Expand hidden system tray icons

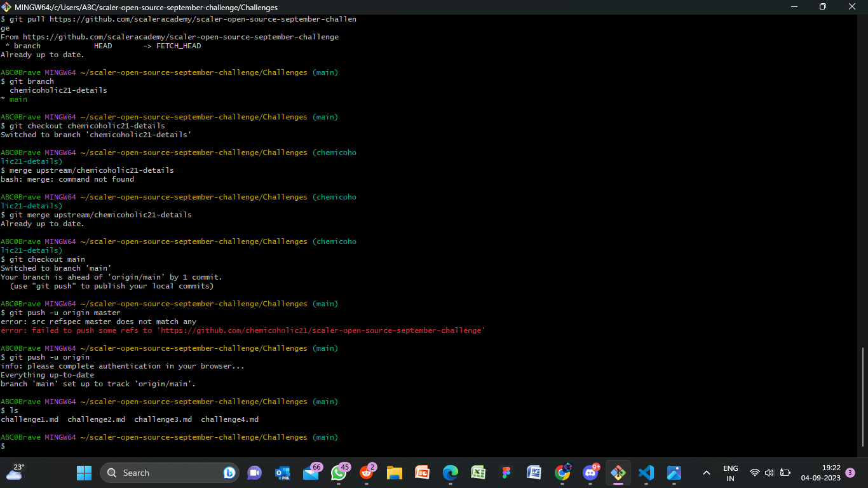(706, 473)
